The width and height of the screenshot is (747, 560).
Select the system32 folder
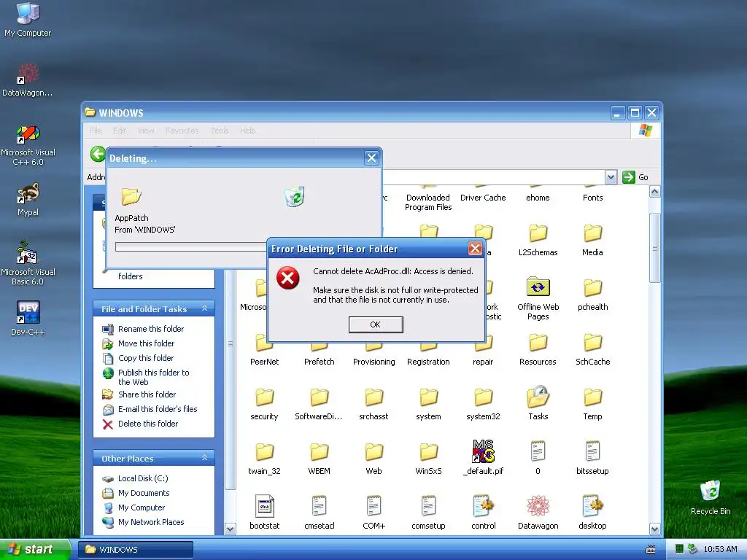(483, 402)
